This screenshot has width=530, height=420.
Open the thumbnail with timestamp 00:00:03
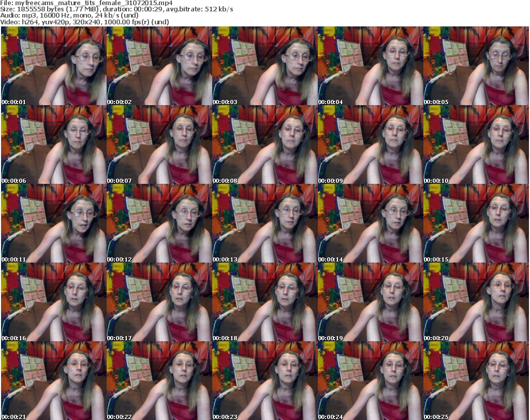[264, 66]
